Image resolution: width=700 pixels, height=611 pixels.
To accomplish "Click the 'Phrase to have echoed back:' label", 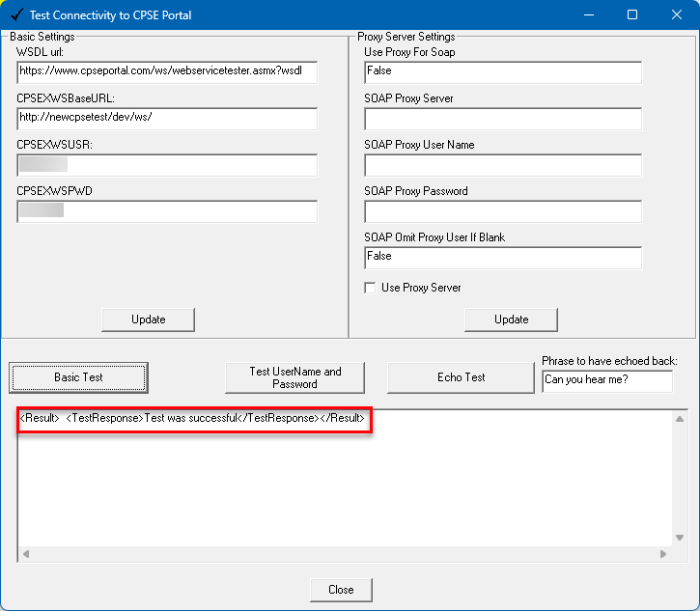I will tap(609, 361).
